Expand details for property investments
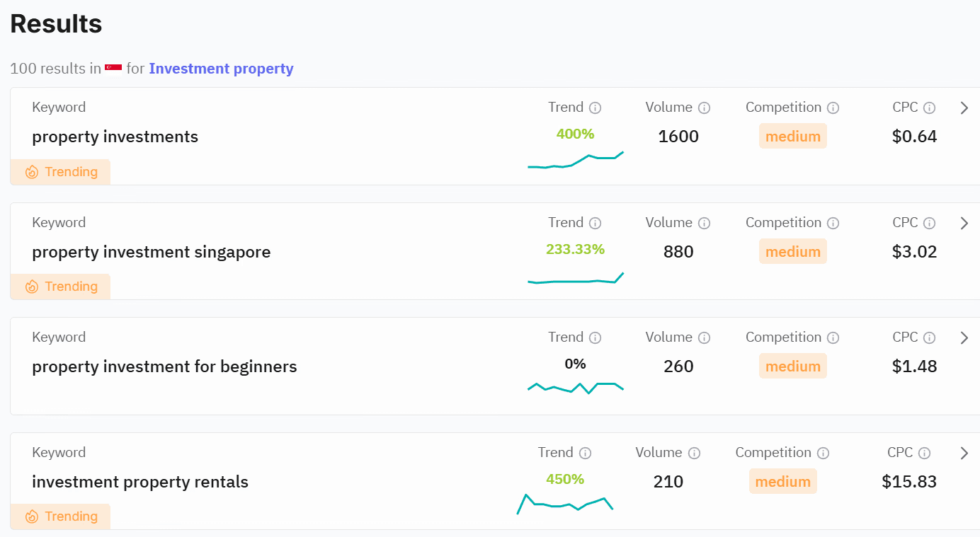The width and height of the screenshot is (980, 537). 964,108
